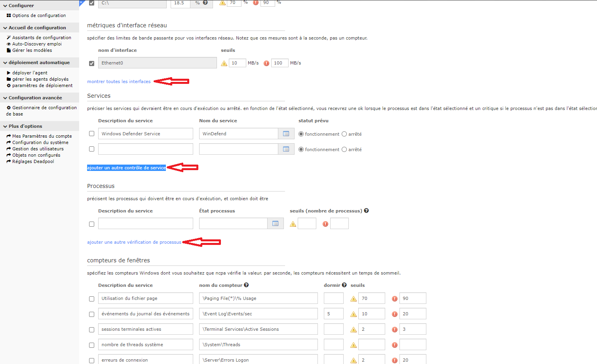Select arrêté radio for Windows Defender Service
Viewport: 597px width, 364px height.
[344, 134]
